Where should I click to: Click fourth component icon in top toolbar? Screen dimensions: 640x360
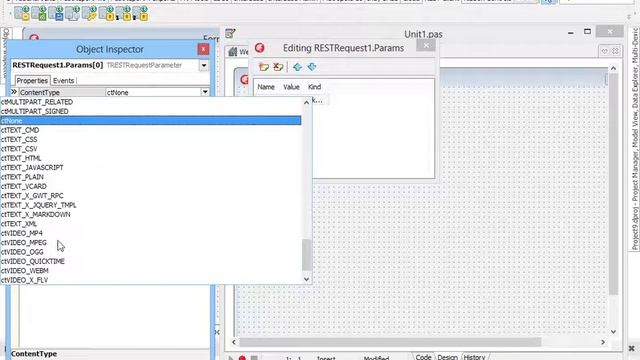pyautogui.click(x=73, y=13)
